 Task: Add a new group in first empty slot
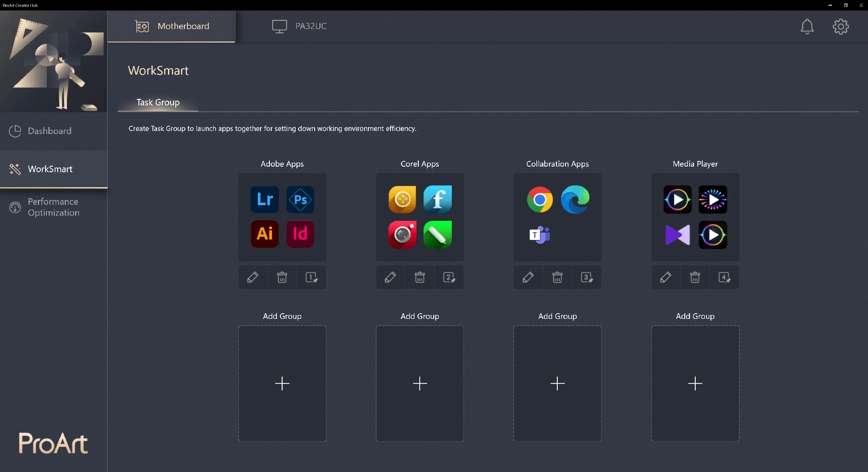(282, 383)
